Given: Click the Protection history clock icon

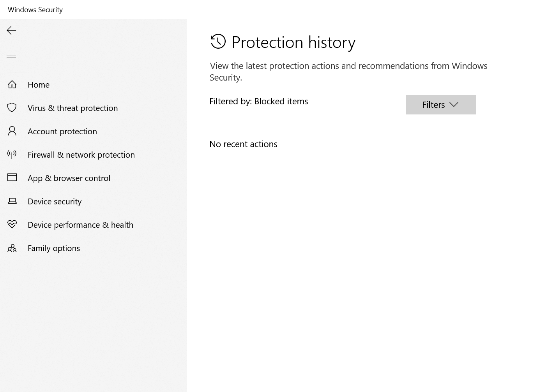Looking at the screenshot, I should point(218,42).
